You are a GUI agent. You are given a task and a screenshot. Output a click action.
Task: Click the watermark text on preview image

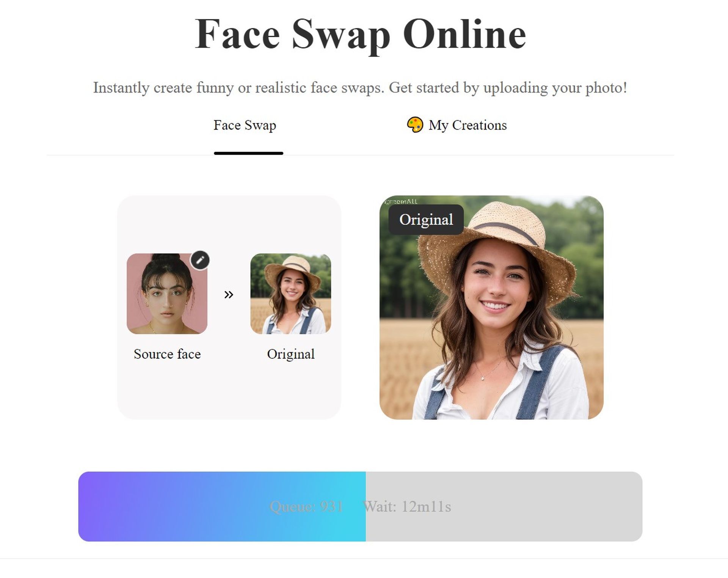point(401,201)
